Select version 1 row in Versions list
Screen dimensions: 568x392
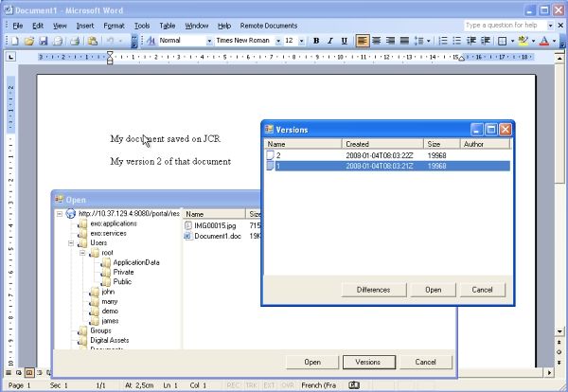(387, 166)
